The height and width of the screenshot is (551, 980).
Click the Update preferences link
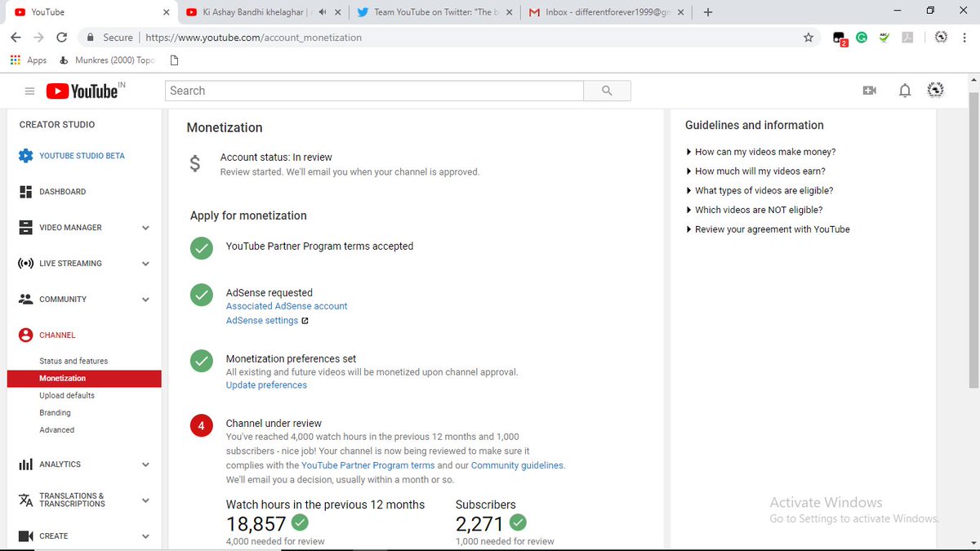(x=266, y=385)
